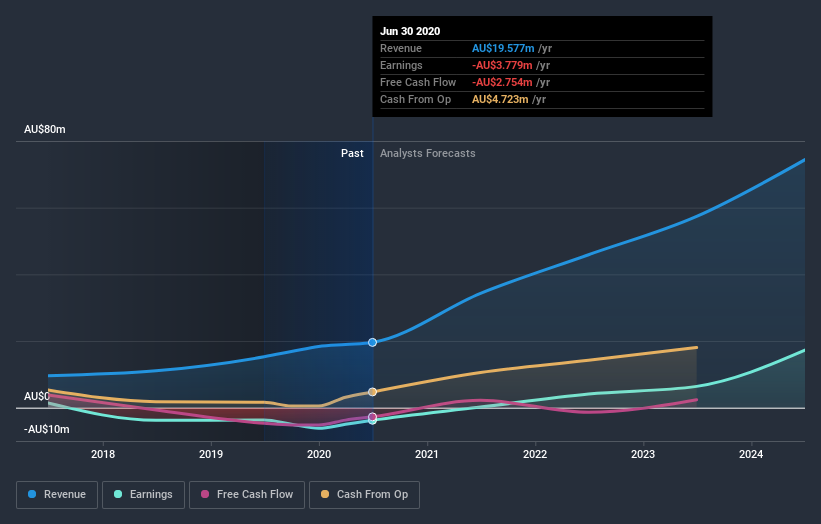
Task: Click the Jun 30 2020 tooltip date
Action: tap(410, 31)
